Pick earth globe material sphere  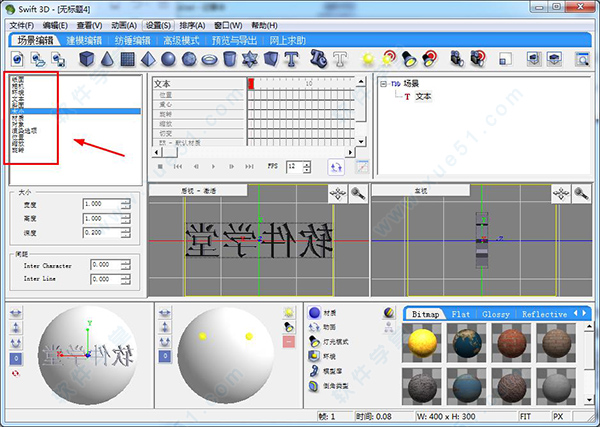466,343
